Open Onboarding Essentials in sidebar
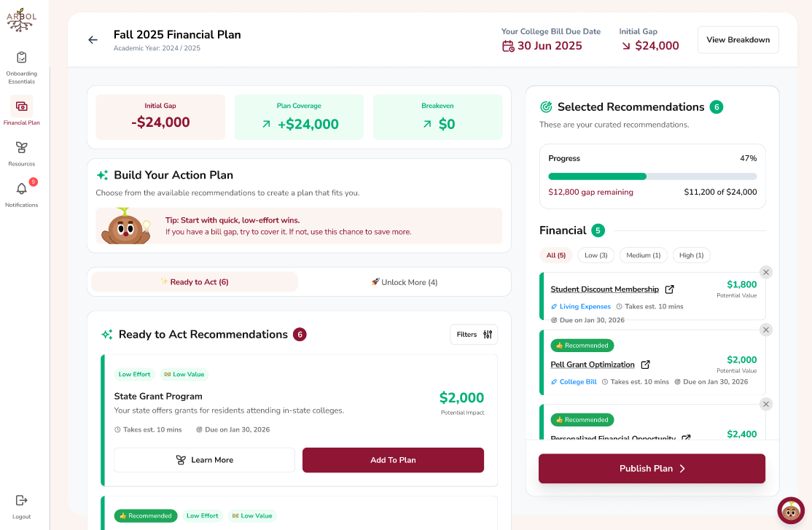This screenshot has width=812, height=530. coord(21,67)
